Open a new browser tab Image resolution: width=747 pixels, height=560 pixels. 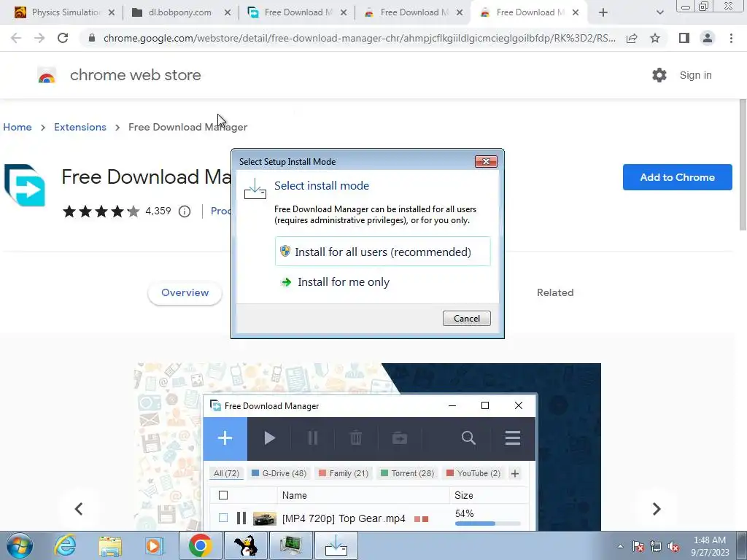[x=603, y=13]
